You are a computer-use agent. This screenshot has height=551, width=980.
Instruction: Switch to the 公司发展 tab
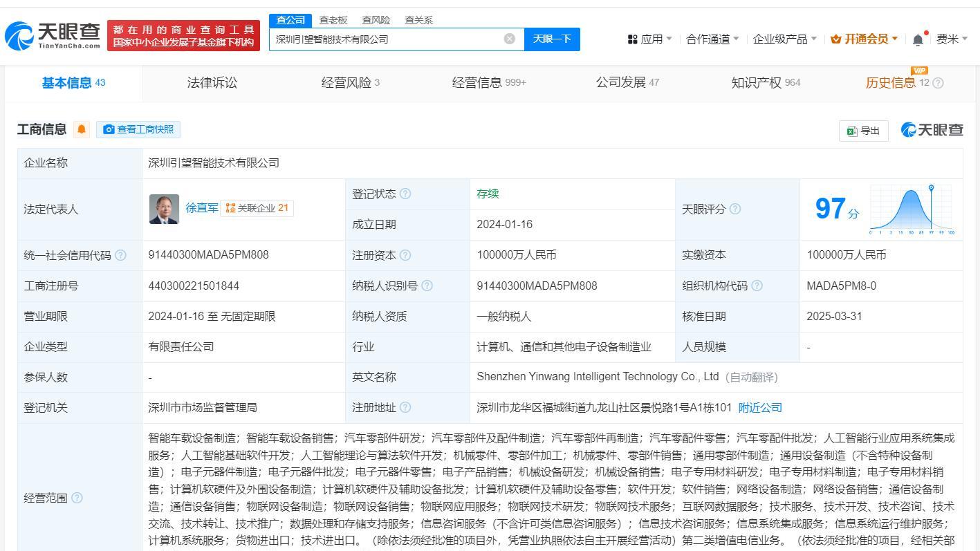pos(627,83)
